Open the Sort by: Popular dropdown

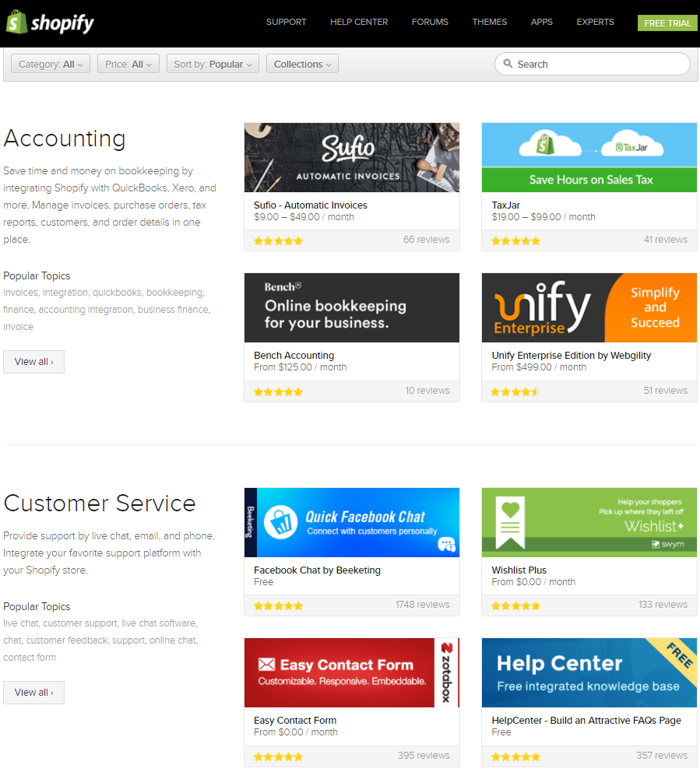point(213,64)
